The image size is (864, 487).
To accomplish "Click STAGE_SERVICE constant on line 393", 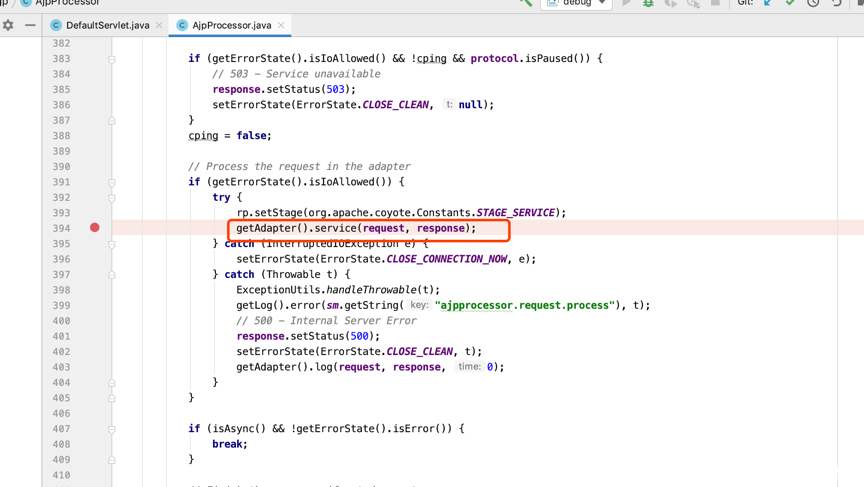I will 515,213.
